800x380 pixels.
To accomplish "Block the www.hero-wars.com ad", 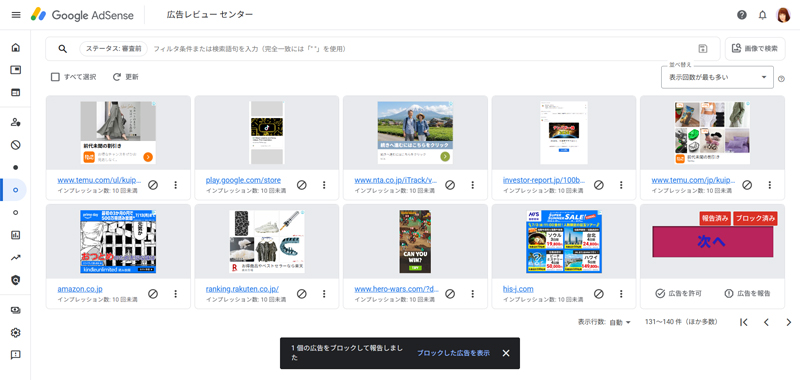I will 450,293.
